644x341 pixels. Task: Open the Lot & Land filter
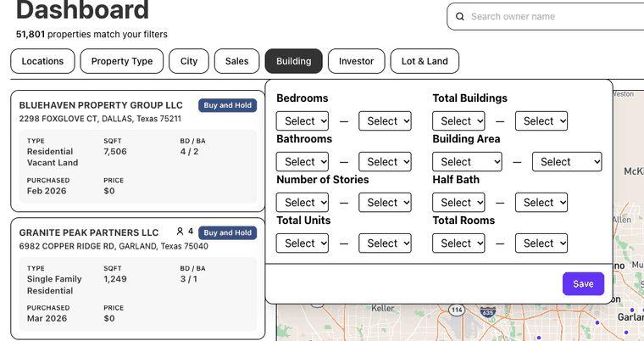425,61
